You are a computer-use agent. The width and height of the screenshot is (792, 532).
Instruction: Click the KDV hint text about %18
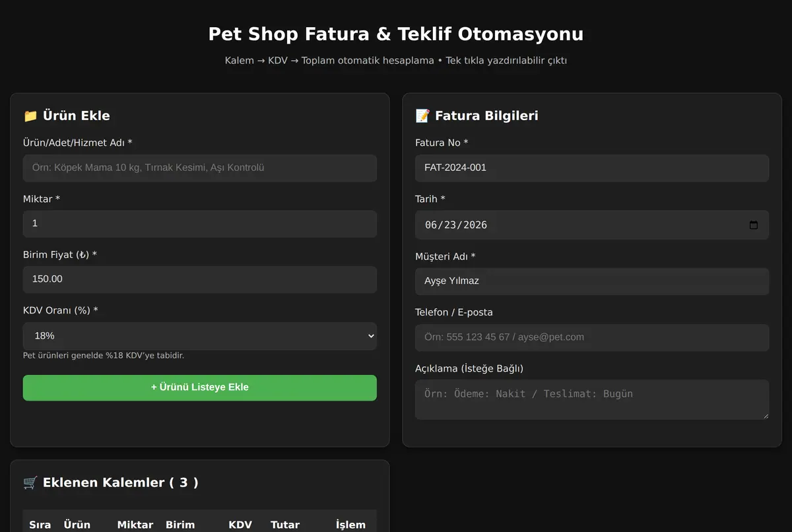coord(104,356)
